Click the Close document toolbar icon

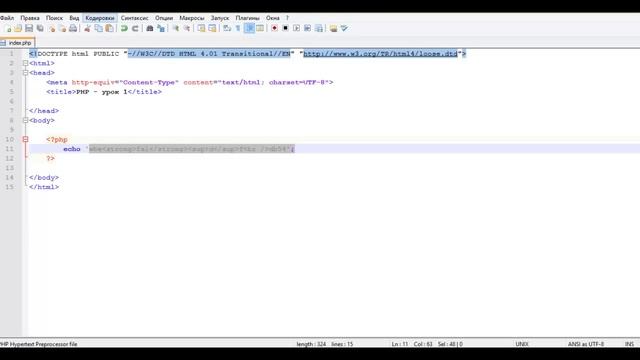click(51, 28)
